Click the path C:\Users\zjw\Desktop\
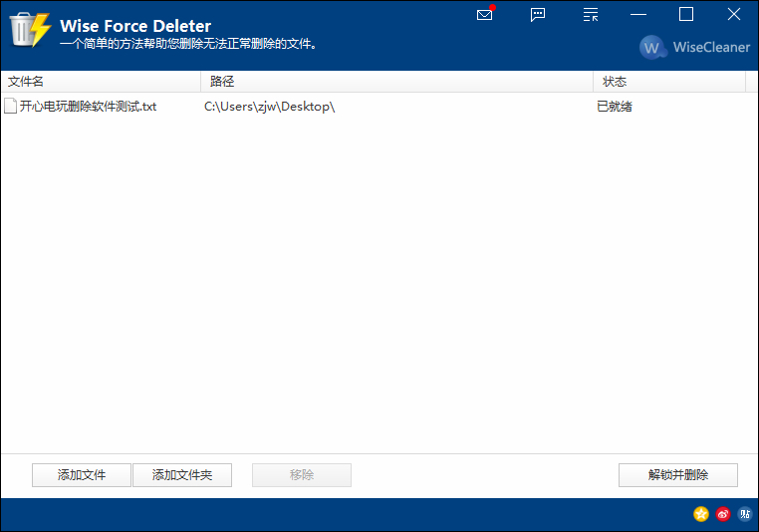 pyautogui.click(x=269, y=107)
